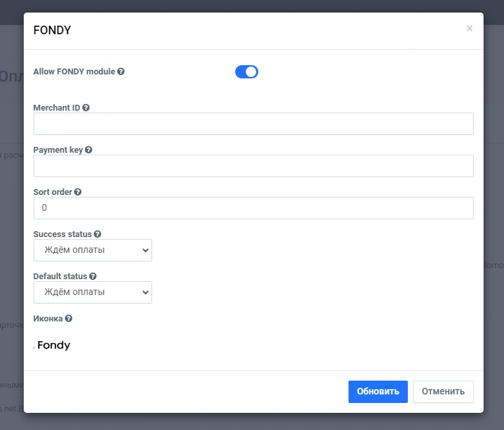Open the Success status dropdown

click(92, 250)
